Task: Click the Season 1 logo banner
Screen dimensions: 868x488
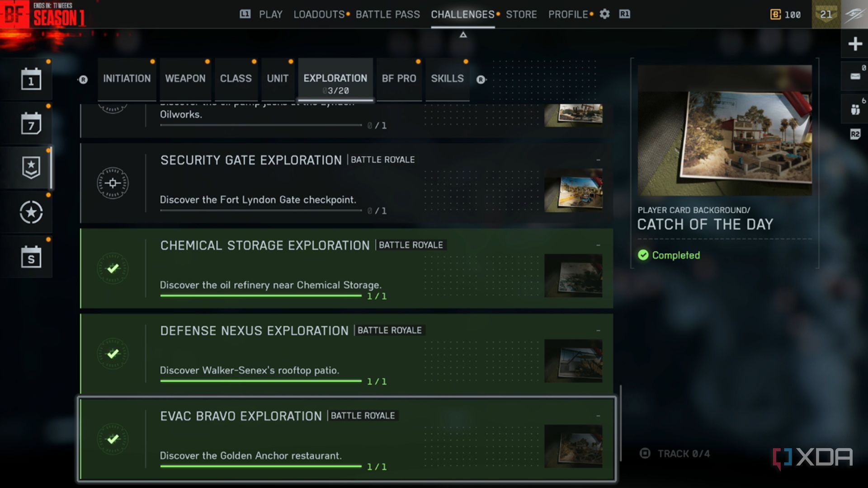Action: [x=43, y=14]
